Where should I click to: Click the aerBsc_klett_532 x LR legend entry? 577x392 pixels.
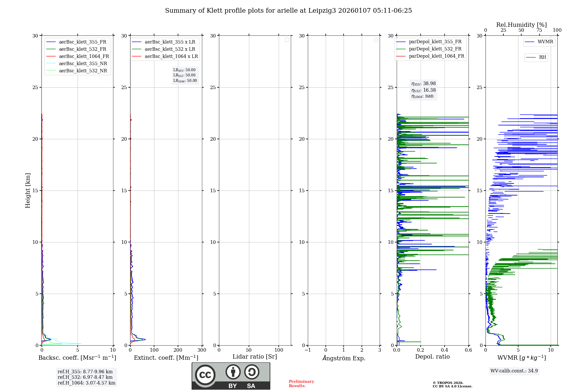170,49
